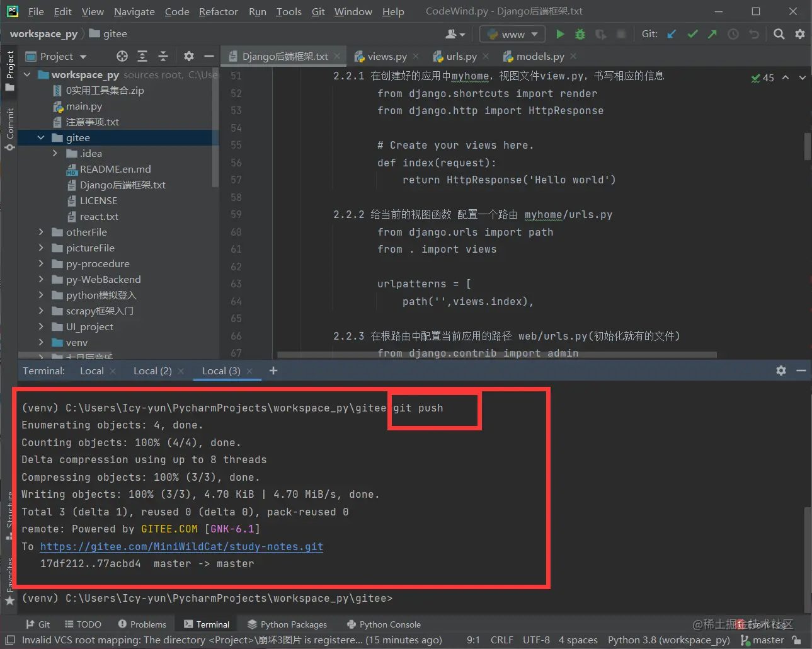Click the green Run button
This screenshot has width=812, height=649.
pyautogui.click(x=559, y=34)
